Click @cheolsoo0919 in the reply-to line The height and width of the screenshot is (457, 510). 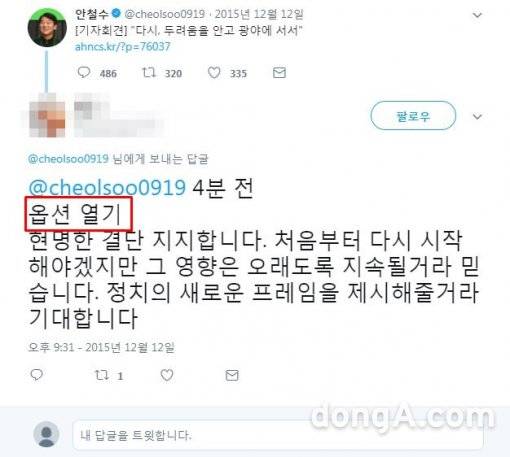coord(68,159)
